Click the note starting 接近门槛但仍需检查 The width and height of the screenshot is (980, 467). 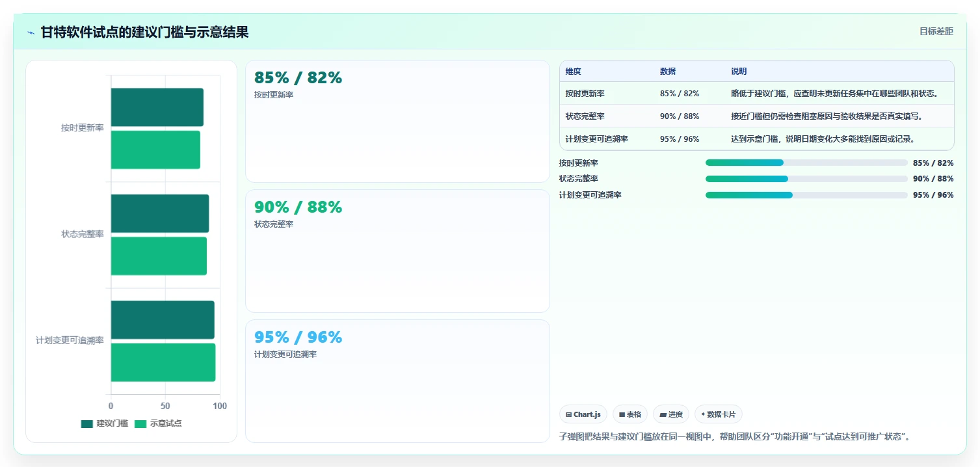point(827,116)
